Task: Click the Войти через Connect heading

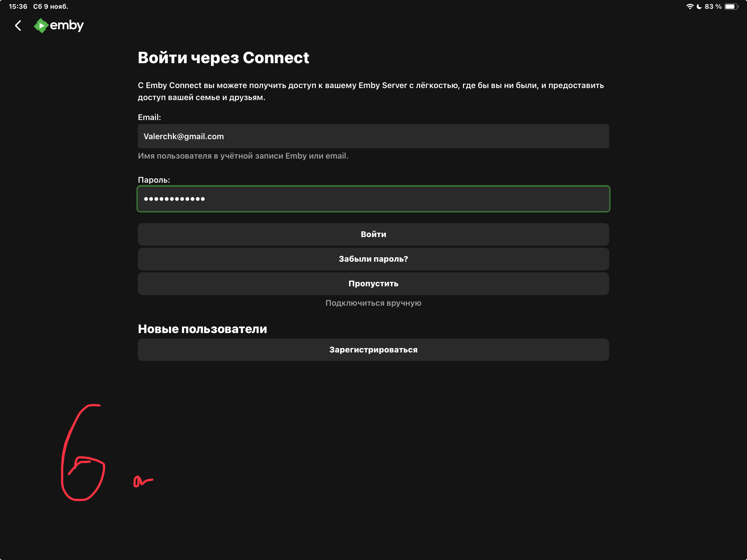Action: click(x=223, y=58)
